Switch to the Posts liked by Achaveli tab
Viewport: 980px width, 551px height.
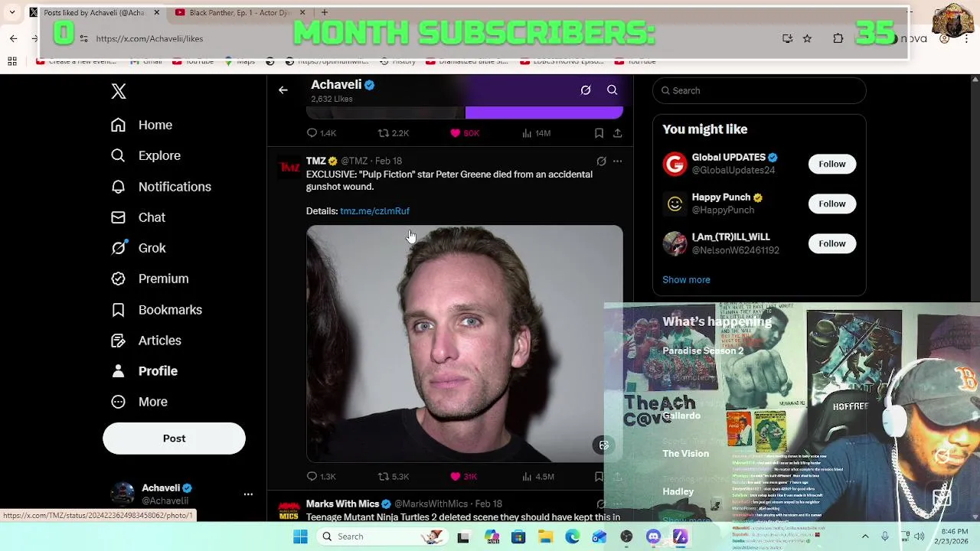[x=94, y=12]
